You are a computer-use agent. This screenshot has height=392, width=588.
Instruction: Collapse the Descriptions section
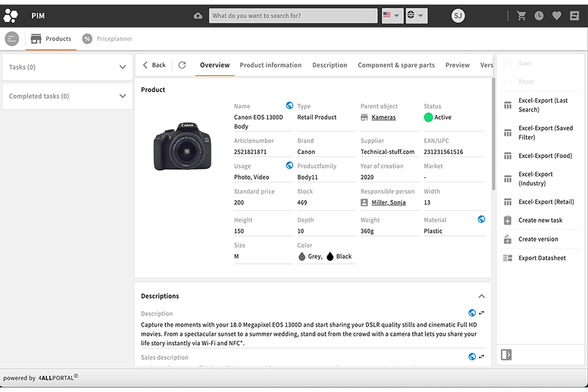pos(482,296)
